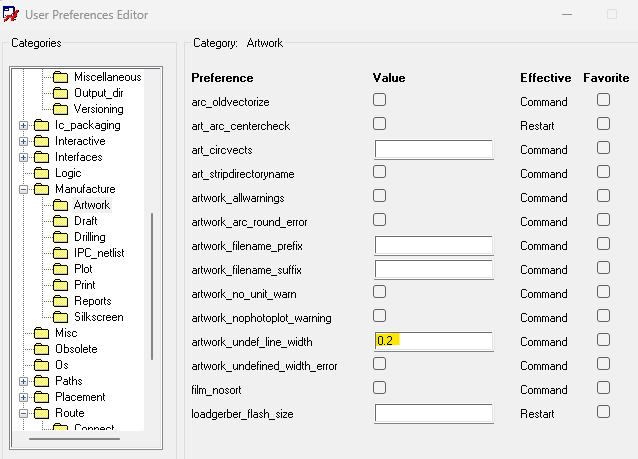638x459 pixels.
Task: Mark artwork_undef_line_width as favorite
Action: [x=603, y=340]
